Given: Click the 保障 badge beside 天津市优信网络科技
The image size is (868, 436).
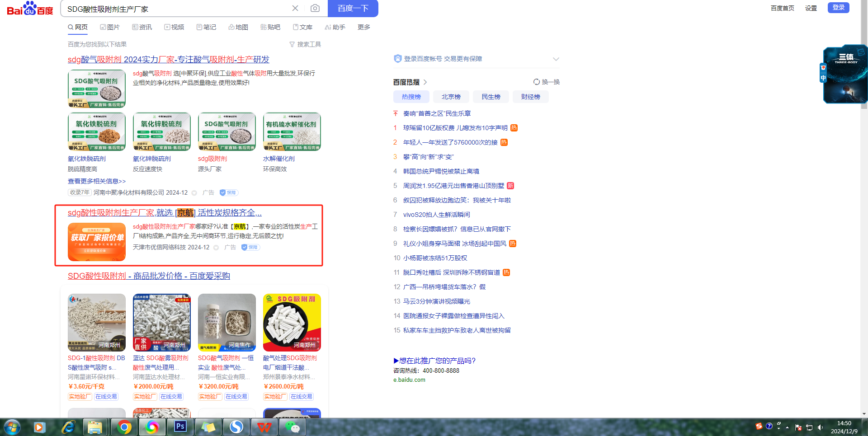Looking at the screenshot, I should pos(250,247).
